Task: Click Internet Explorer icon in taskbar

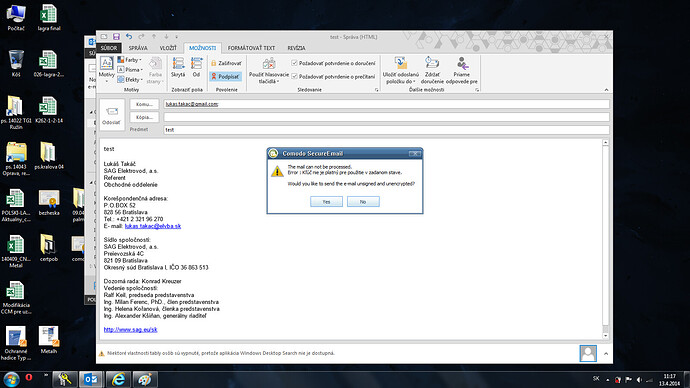Action: tap(118, 379)
